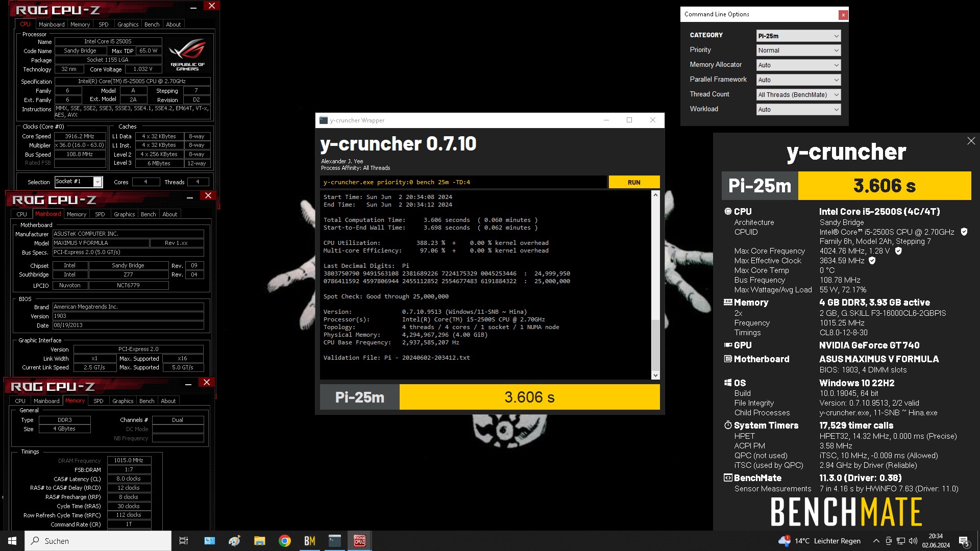Open Memory tab in top CPU-Z window
The image size is (980, 551).
(x=80, y=24)
